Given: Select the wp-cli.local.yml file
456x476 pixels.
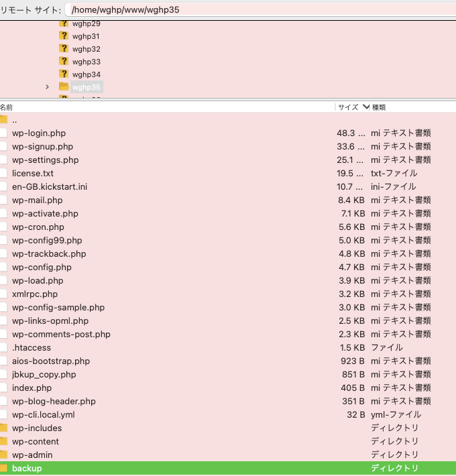Looking at the screenshot, I should [x=44, y=415].
